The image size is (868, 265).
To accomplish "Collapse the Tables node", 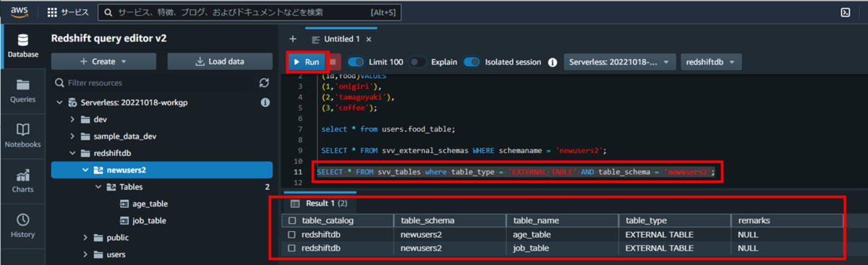I will pyautogui.click(x=99, y=186).
